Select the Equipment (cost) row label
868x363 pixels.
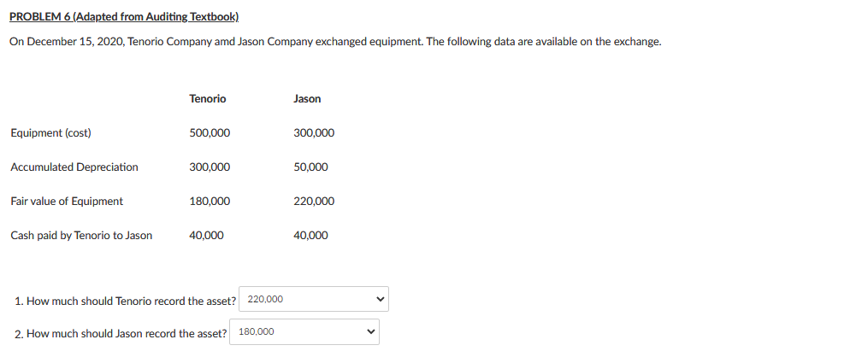(51, 133)
